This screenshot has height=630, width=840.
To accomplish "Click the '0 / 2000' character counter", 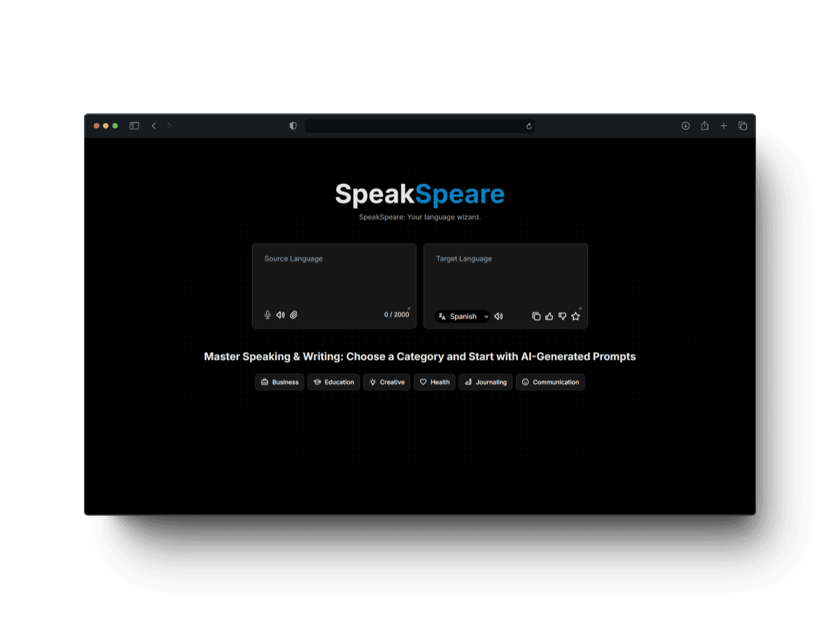I will point(397,315).
